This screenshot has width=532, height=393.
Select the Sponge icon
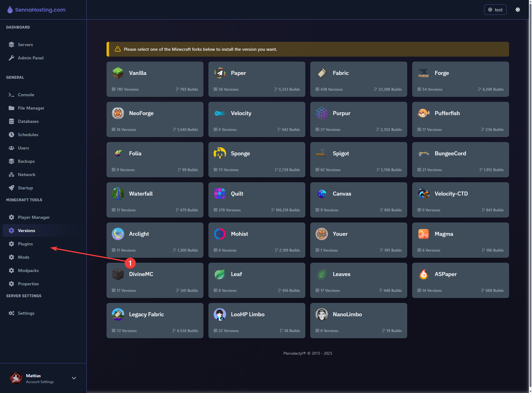click(x=220, y=153)
